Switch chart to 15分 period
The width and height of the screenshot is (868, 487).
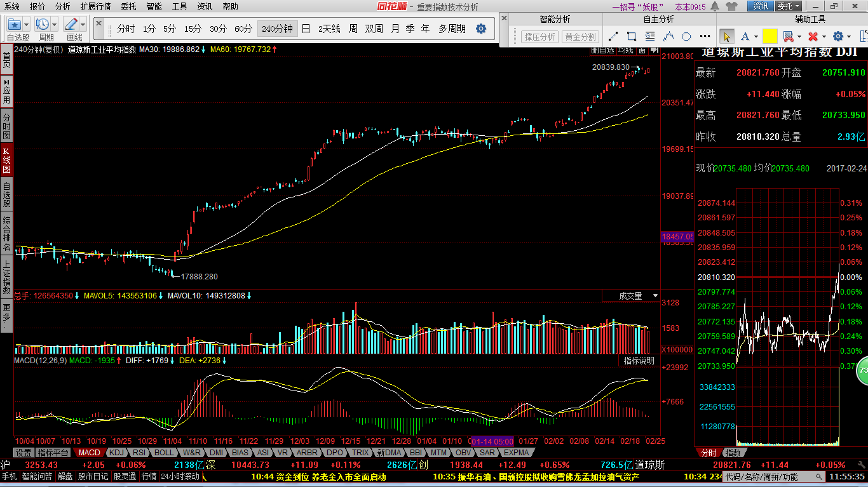(193, 29)
